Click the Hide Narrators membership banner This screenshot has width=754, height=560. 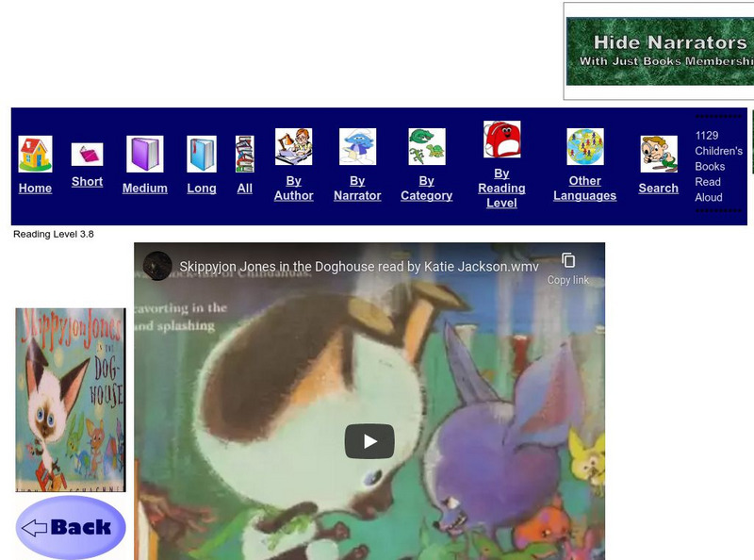point(669,51)
